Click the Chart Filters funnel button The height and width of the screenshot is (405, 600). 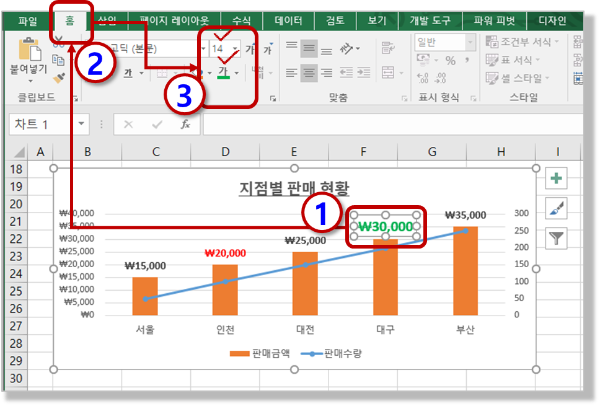tap(556, 239)
